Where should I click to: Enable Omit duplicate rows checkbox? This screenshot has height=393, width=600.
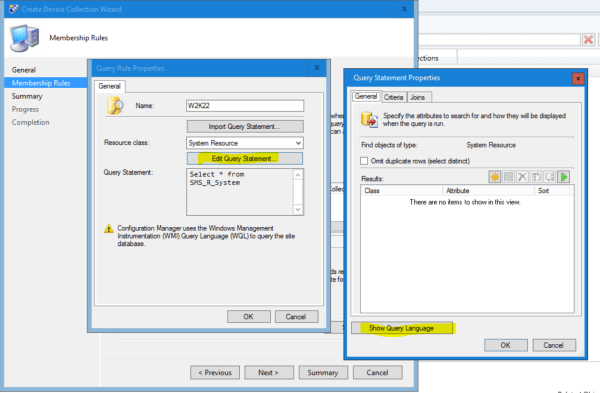pyautogui.click(x=364, y=161)
